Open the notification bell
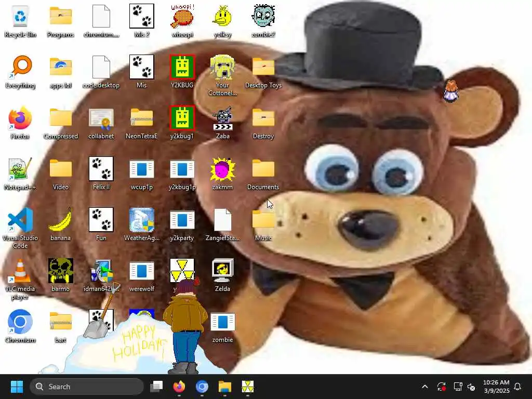 pyautogui.click(x=518, y=387)
